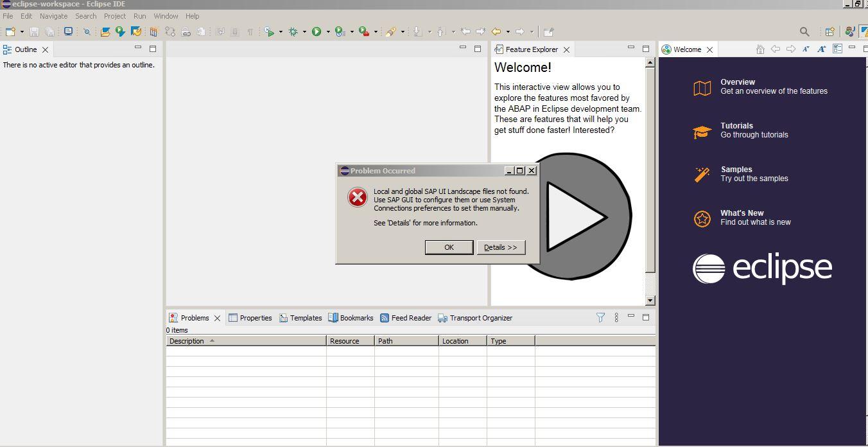Screen dimensions: 868x447
Task: Sort by the Resource column header
Action: pos(351,341)
